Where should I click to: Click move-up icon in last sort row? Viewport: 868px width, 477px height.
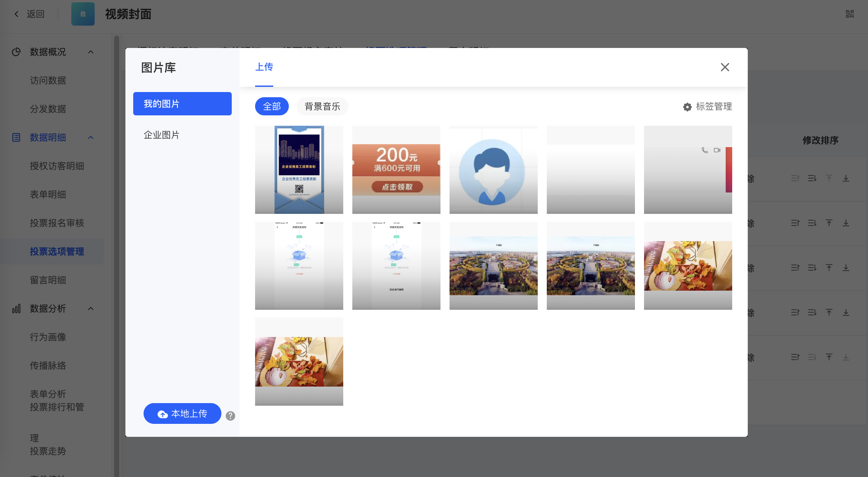[795, 357]
